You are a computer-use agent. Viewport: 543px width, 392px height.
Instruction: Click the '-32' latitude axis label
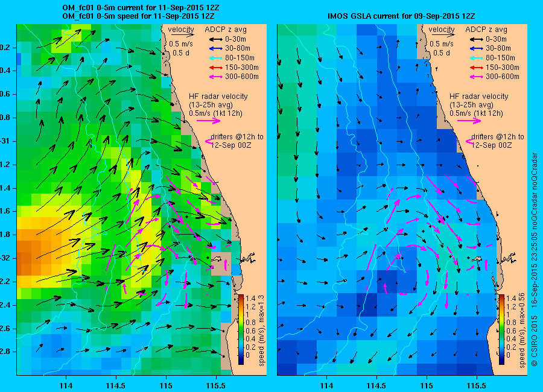click(6, 258)
